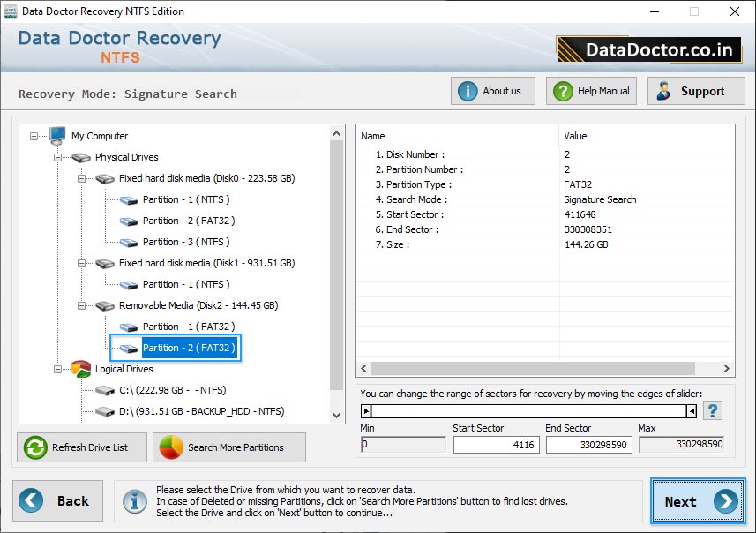Click the My Computer icon in the tree
Screen dimensions: 756x533
pos(56,136)
